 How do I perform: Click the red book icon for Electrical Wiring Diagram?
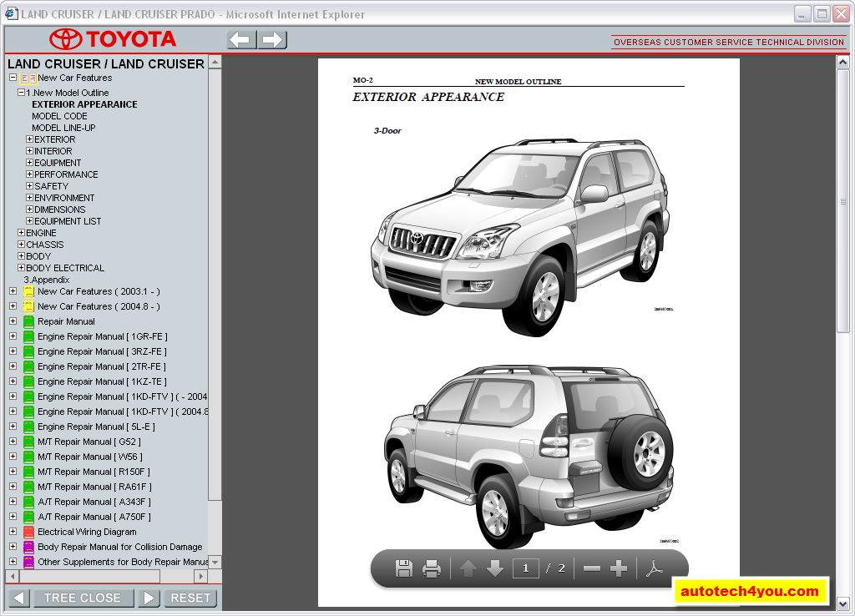tap(29, 532)
